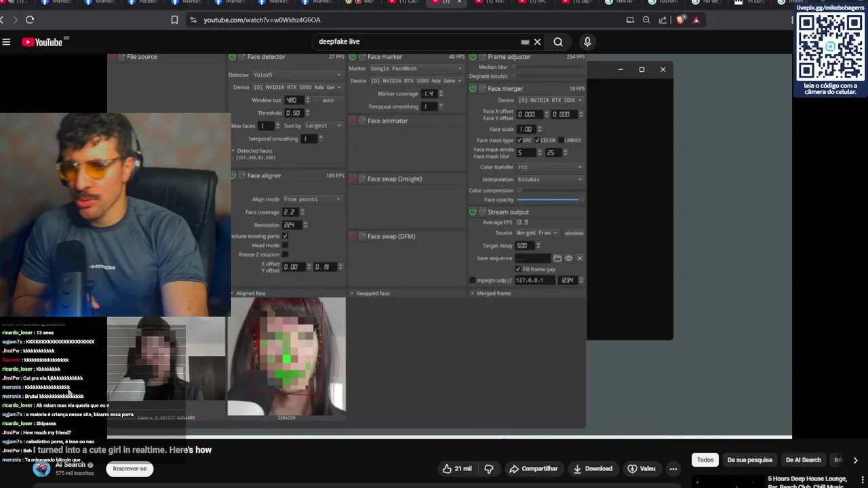868x488 pixels.
Task: Like the video showing 21 mil
Action: pyautogui.click(x=457, y=469)
